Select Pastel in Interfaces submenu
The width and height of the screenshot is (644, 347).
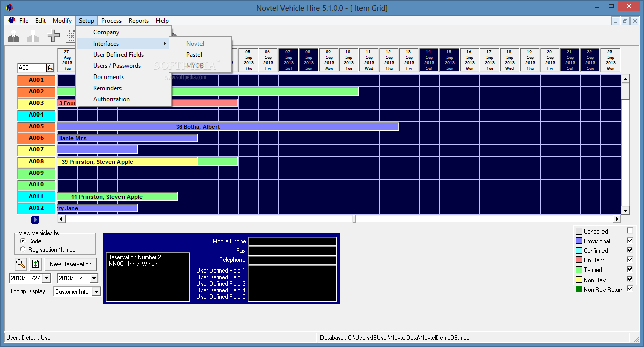[200, 55]
